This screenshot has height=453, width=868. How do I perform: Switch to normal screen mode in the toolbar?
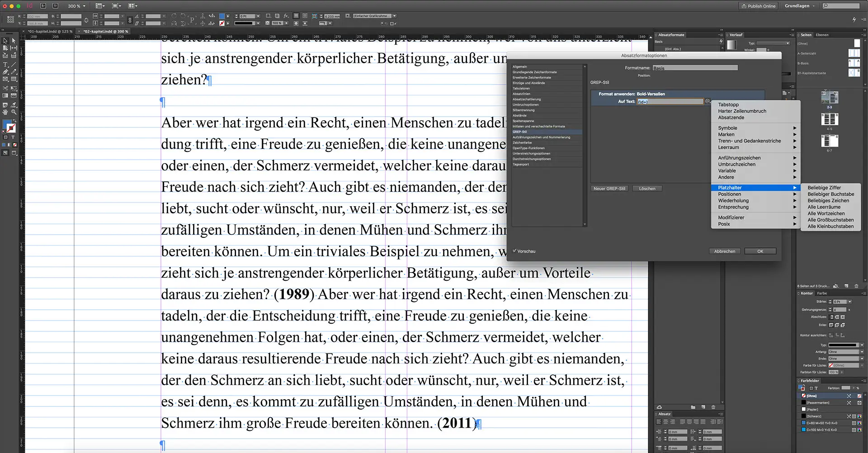[x=5, y=152]
